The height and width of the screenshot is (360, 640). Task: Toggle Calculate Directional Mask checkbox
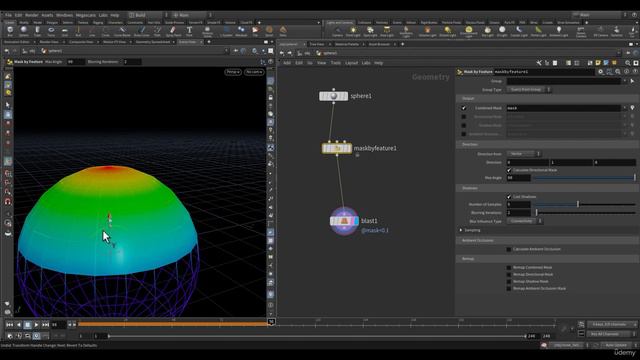pos(509,170)
